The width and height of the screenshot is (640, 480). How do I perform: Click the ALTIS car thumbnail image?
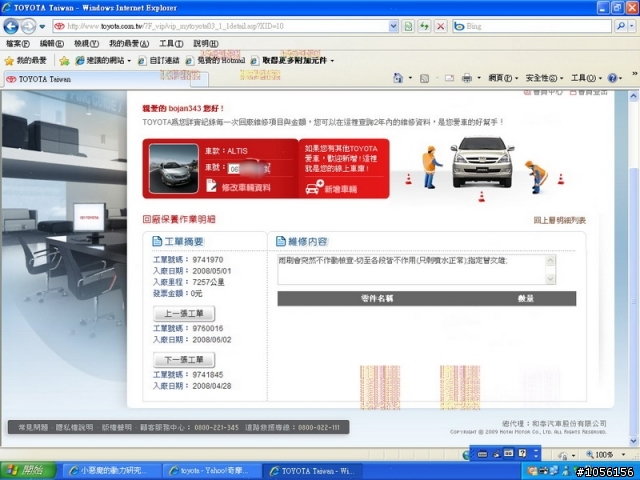point(174,169)
